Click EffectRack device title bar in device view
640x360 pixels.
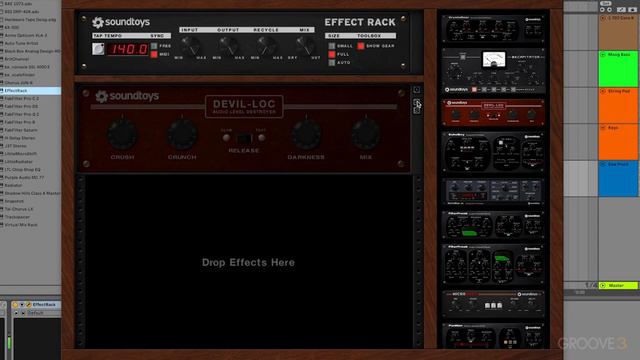coord(36,305)
